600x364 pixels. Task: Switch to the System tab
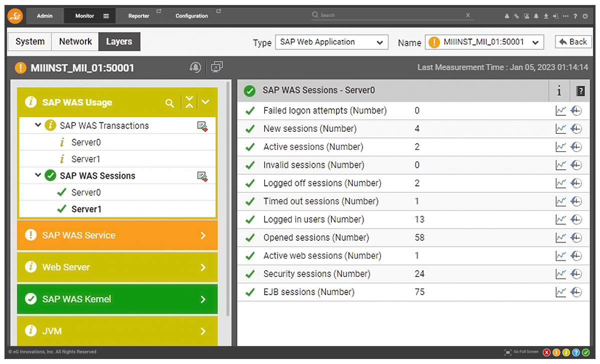pos(30,42)
